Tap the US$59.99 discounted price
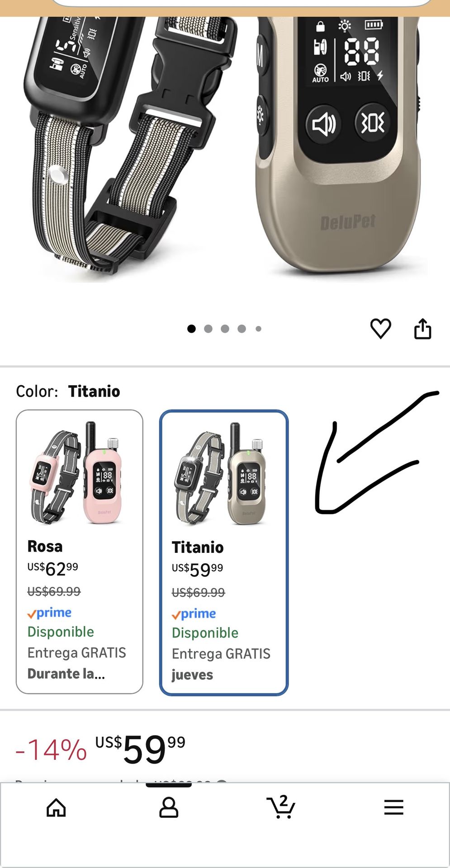This screenshot has width=450, height=868. click(140, 750)
